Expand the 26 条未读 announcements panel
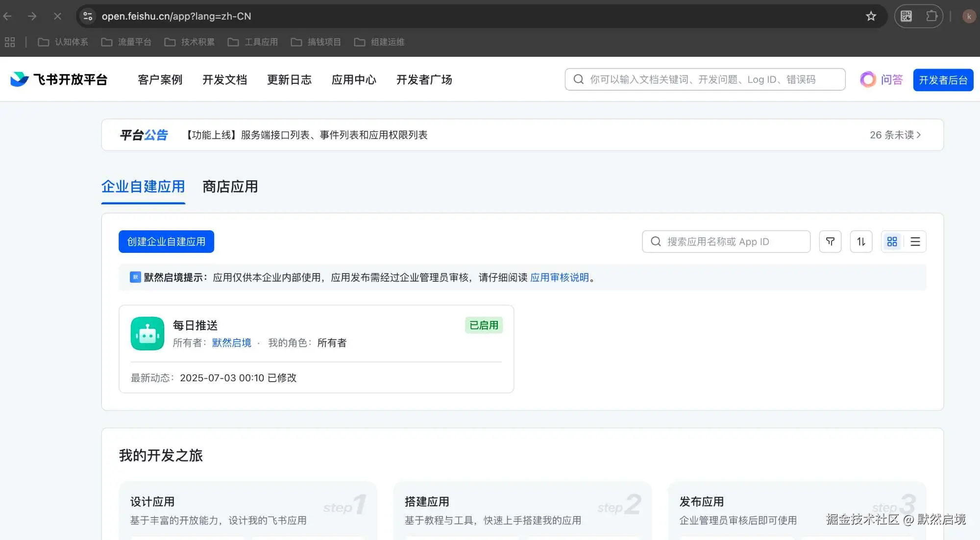Image resolution: width=980 pixels, height=540 pixels. point(894,135)
